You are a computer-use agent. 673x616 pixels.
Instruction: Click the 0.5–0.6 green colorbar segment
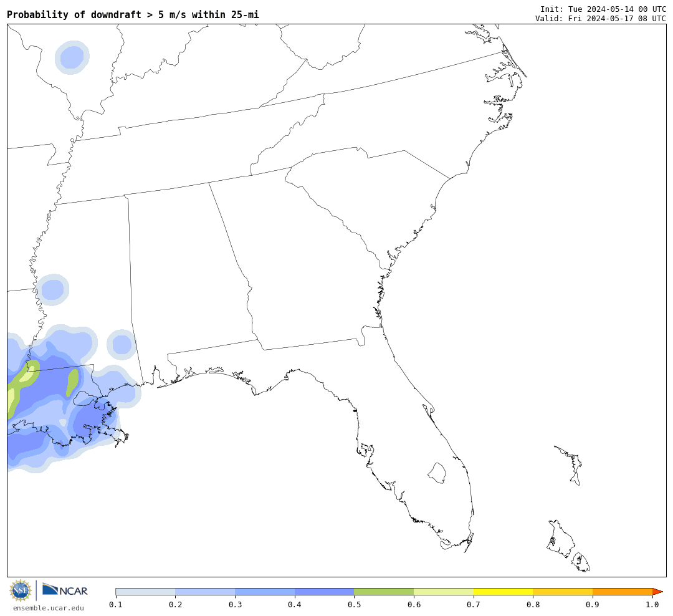tap(384, 592)
